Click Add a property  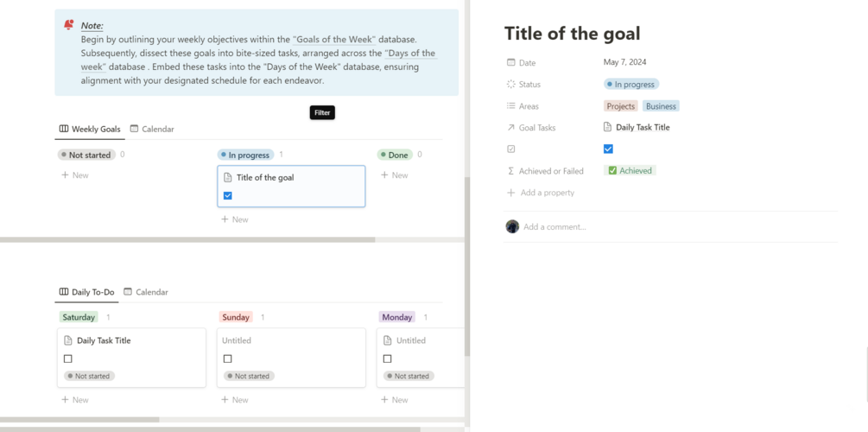[x=547, y=193]
